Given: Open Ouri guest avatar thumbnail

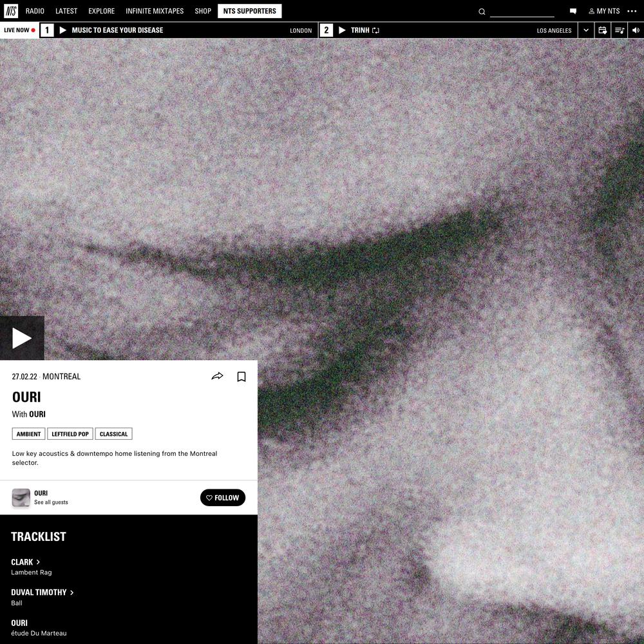Looking at the screenshot, I should (x=21, y=497).
